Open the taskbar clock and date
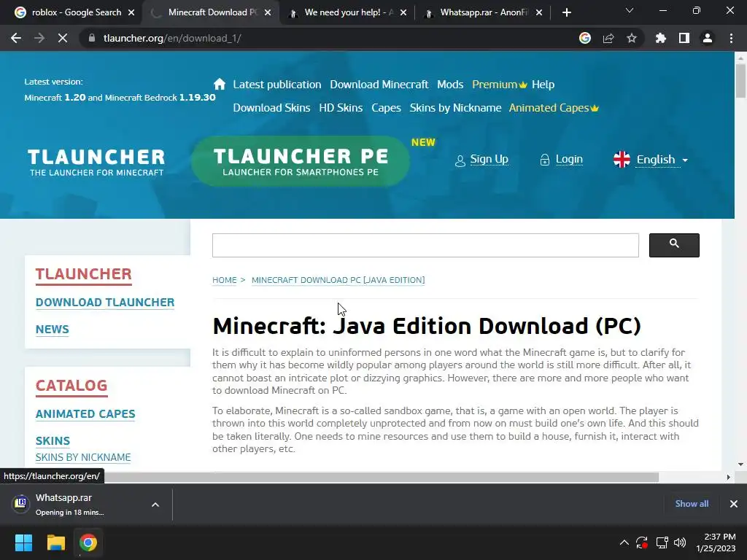Viewport: 747px width, 560px height. point(716,542)
